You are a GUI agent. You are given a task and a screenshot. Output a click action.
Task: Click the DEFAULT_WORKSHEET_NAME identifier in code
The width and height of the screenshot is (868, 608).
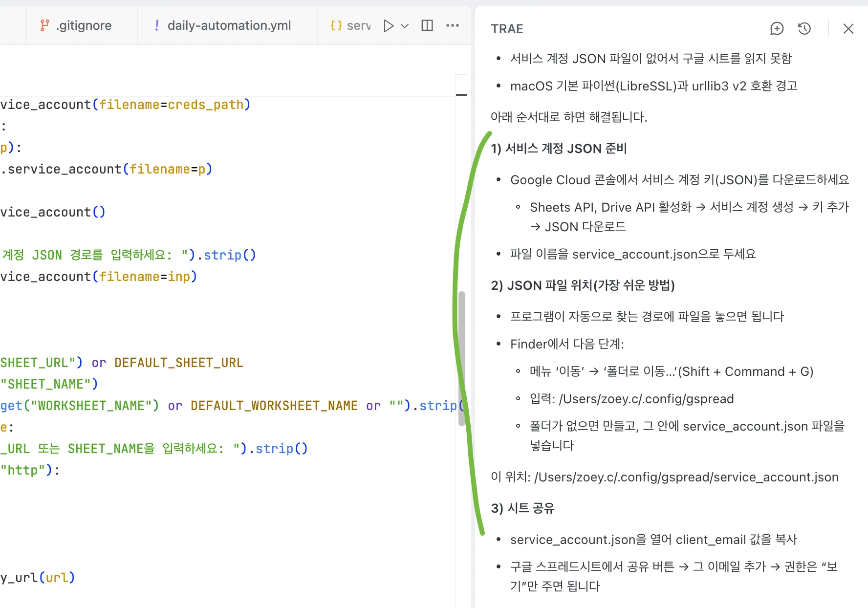coord(274,406)
